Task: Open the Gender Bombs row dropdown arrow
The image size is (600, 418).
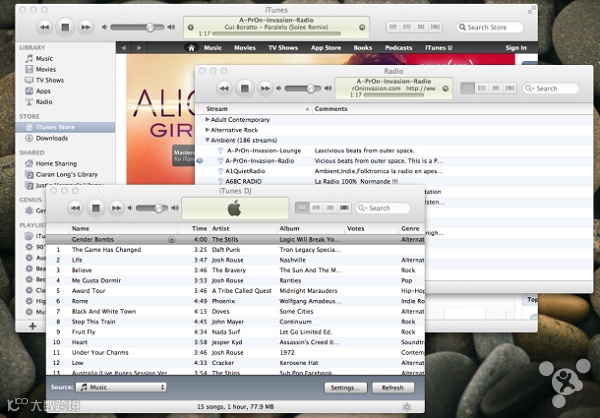Action: 172,240
